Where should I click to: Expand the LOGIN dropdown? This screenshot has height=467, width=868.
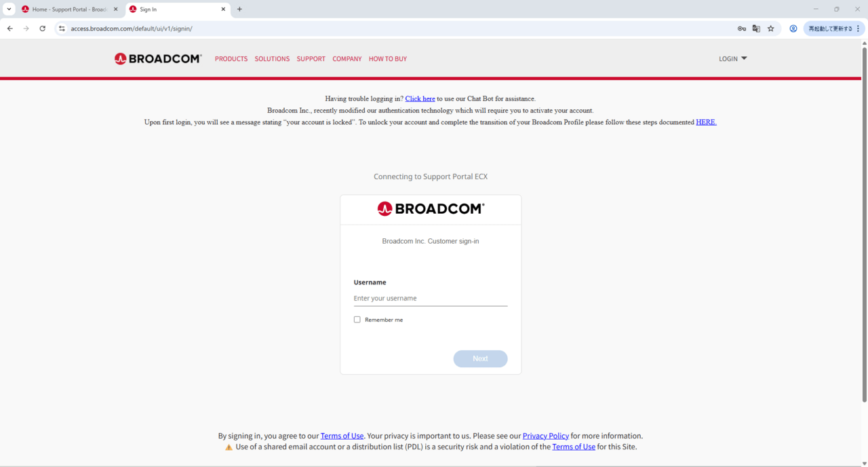point(733,59)
